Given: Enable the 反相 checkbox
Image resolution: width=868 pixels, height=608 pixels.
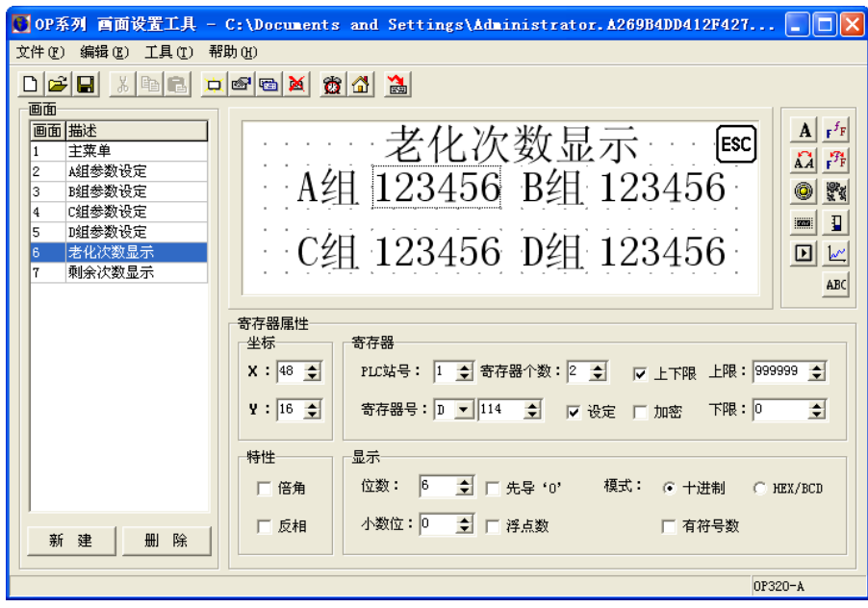Looking at the screenshot, I should pyautogui.click(x=265, y=526).
